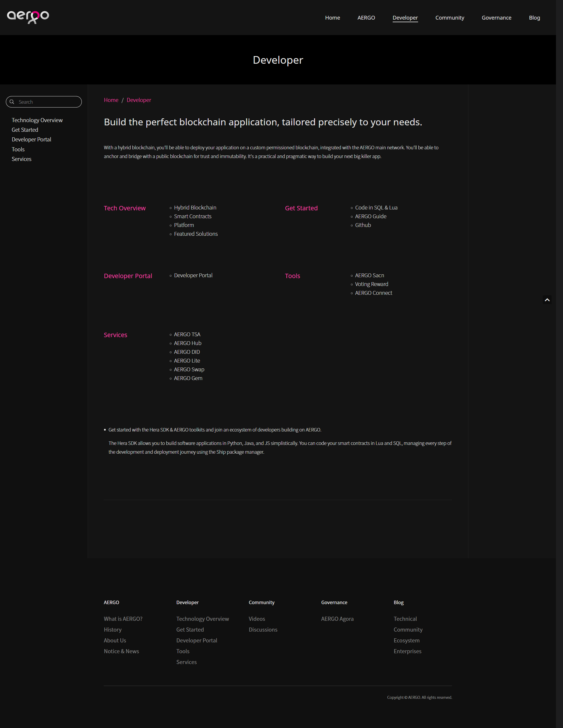
Task: Select Developer Portal in the left sidebar
Action: (31, 139)
